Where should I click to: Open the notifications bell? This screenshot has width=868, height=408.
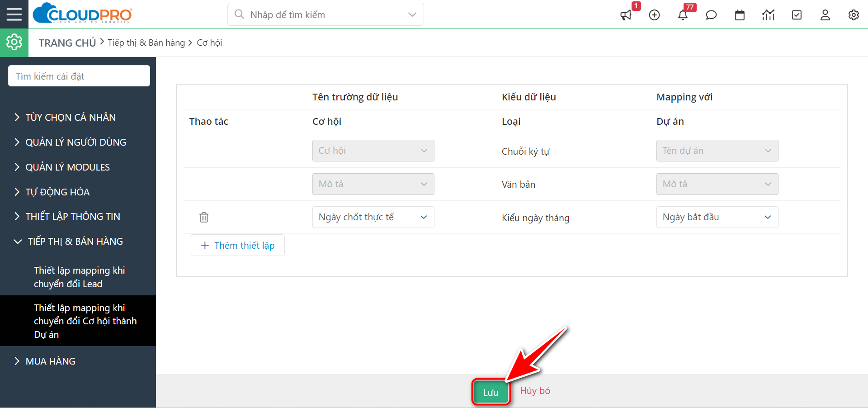[x=683, y=15]
